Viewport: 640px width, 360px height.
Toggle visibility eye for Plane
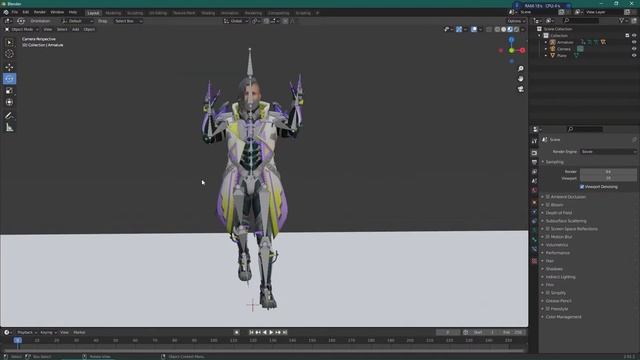634,55
